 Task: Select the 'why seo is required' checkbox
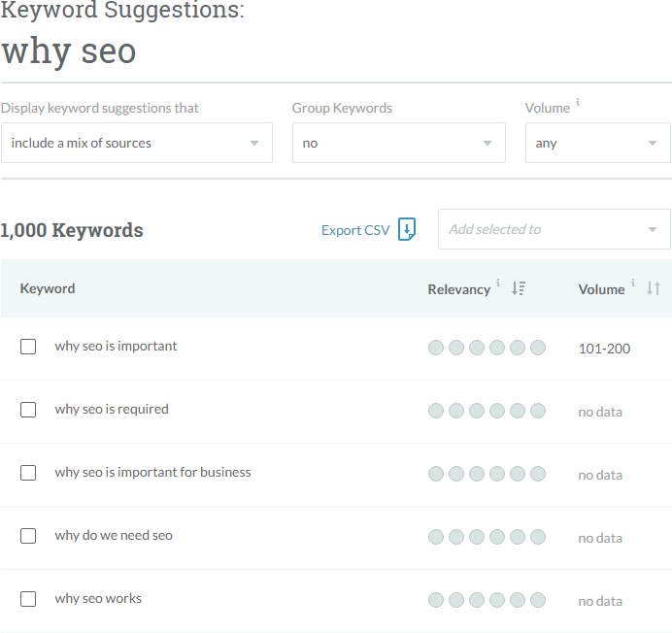point(28,410)
